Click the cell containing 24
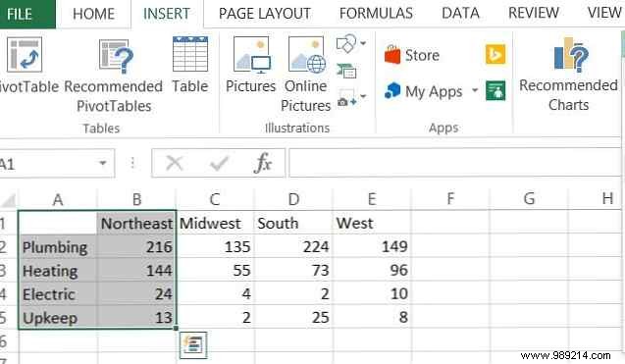The width and height of the screenshot is (625, 364). (136, 294)
